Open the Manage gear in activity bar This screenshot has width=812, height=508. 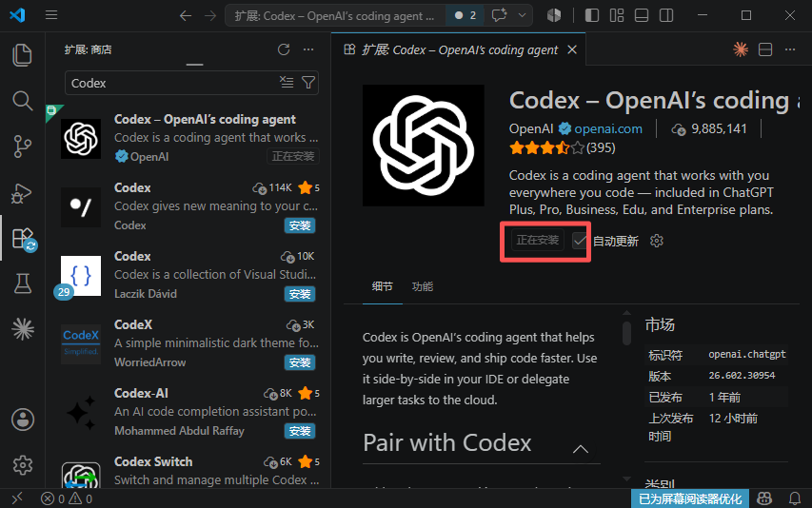(22, 465)
